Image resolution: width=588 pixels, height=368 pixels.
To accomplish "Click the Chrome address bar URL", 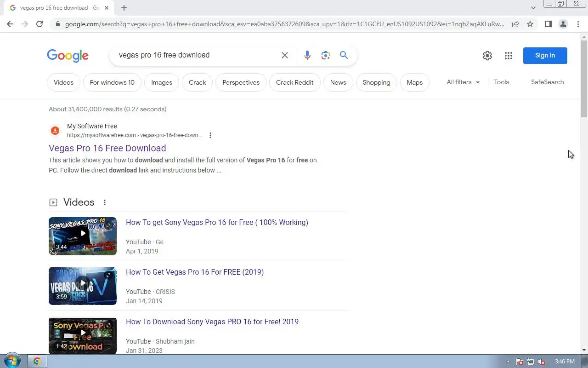I will point(284,24).
